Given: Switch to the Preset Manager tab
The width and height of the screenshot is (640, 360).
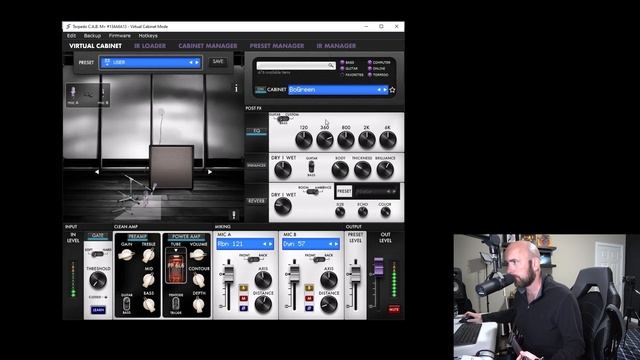Looking at the screenshot, I should click(277, 46).
